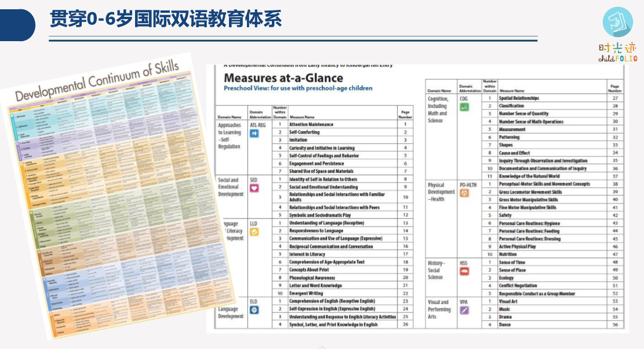
Task: Click the blue globe ELD domain icon
Action: 254,310
